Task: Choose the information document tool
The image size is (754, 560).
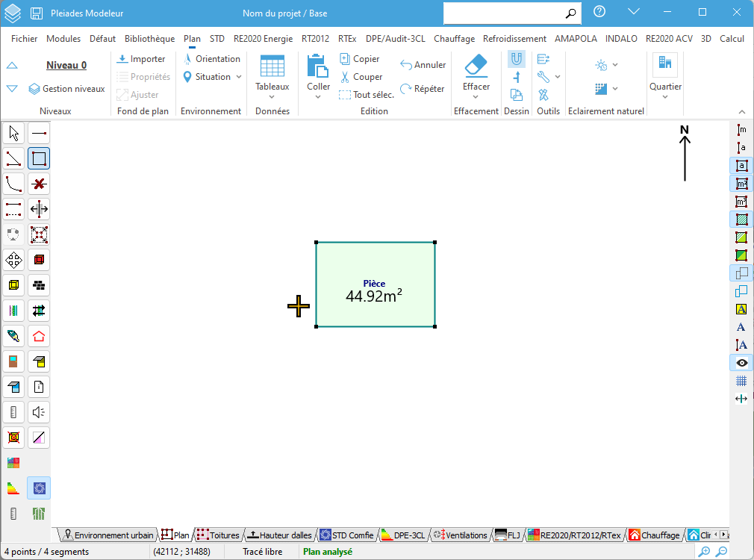Action: point(39,387)
